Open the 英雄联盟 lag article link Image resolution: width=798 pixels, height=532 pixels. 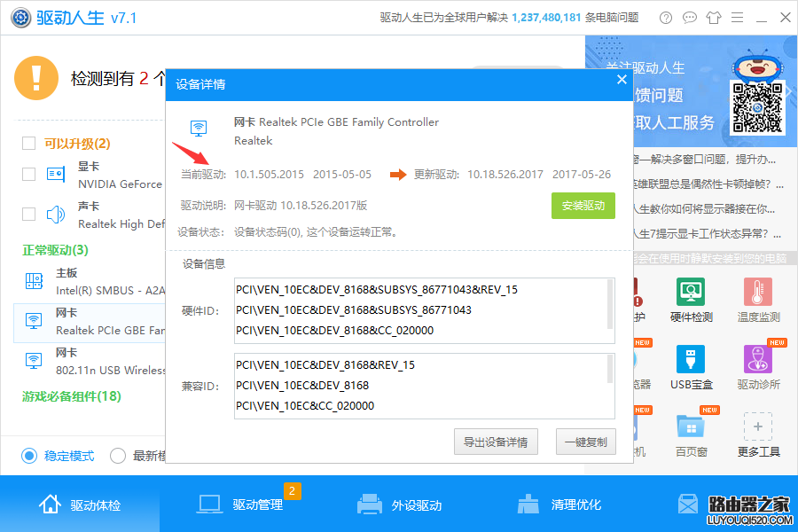(x=708, y=184)
